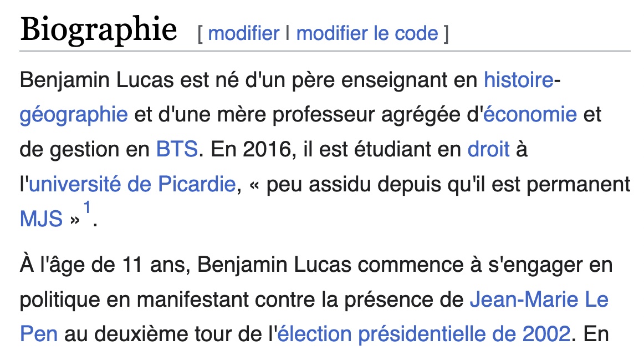Screen dimensions: 644x355
Task: Click "université" in the Picardie link
Action: [75, 184]
